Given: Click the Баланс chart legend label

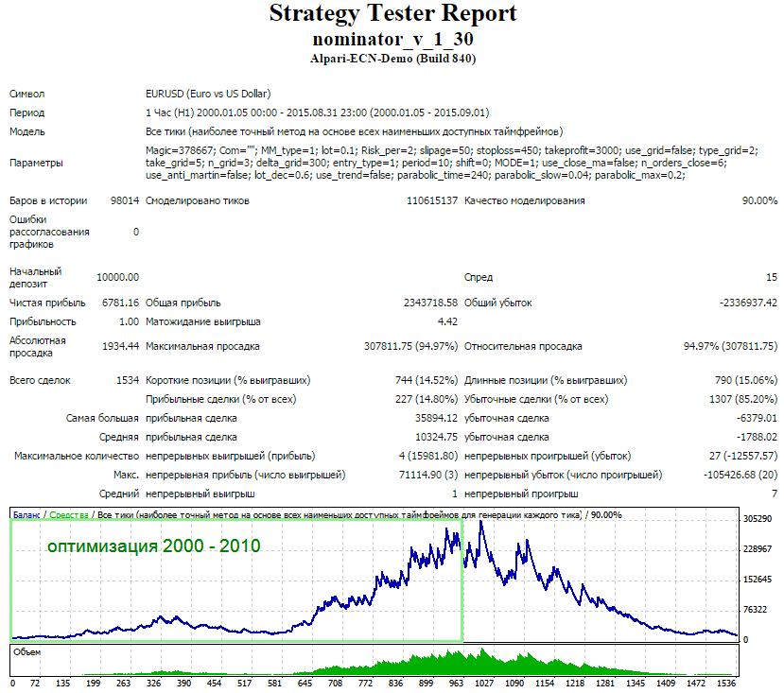Looking at the screenshot, I should 26,515.
